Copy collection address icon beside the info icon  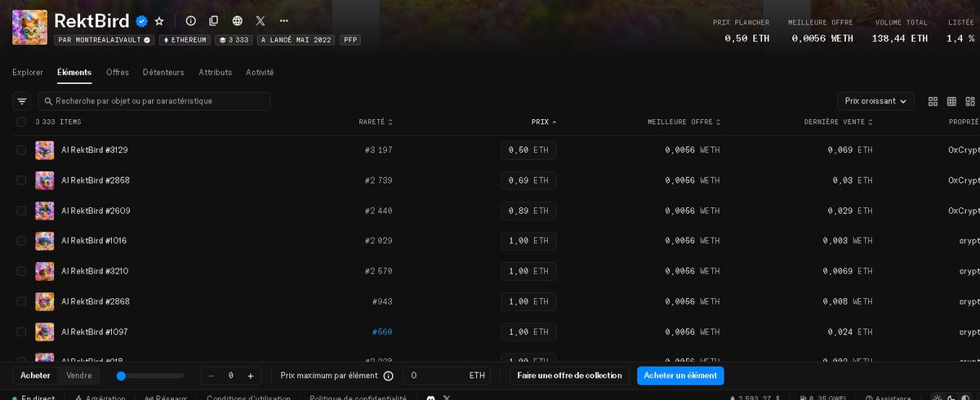tap(214, 20)
